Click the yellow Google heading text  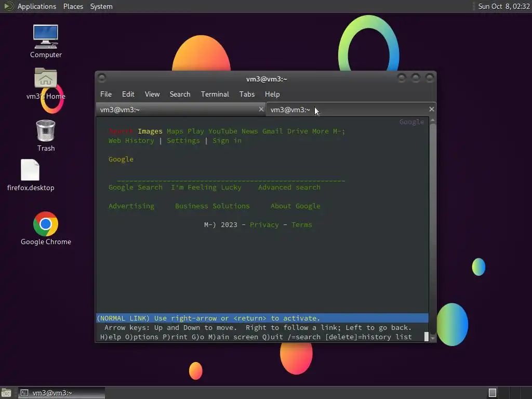tap(121, 159)
